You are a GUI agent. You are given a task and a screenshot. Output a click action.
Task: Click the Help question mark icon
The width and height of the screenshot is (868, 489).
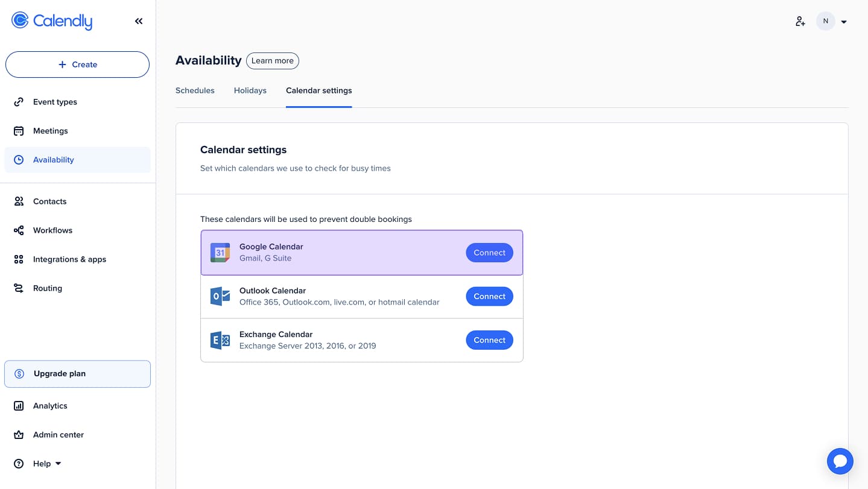click(19, 464)
